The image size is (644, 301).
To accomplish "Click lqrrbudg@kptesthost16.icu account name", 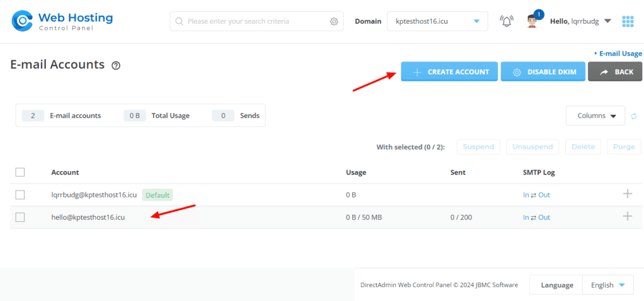I will pyautogui.click(x=94, y=195).
